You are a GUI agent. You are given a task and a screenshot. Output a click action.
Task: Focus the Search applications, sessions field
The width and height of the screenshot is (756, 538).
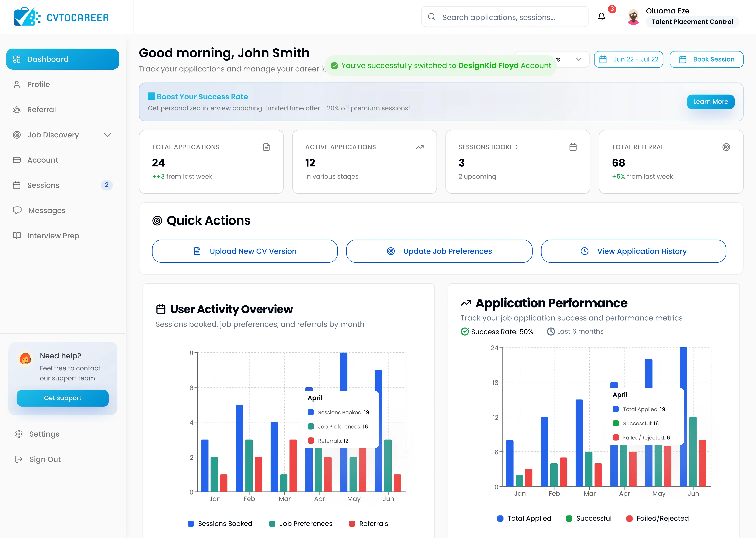point(505,17)
